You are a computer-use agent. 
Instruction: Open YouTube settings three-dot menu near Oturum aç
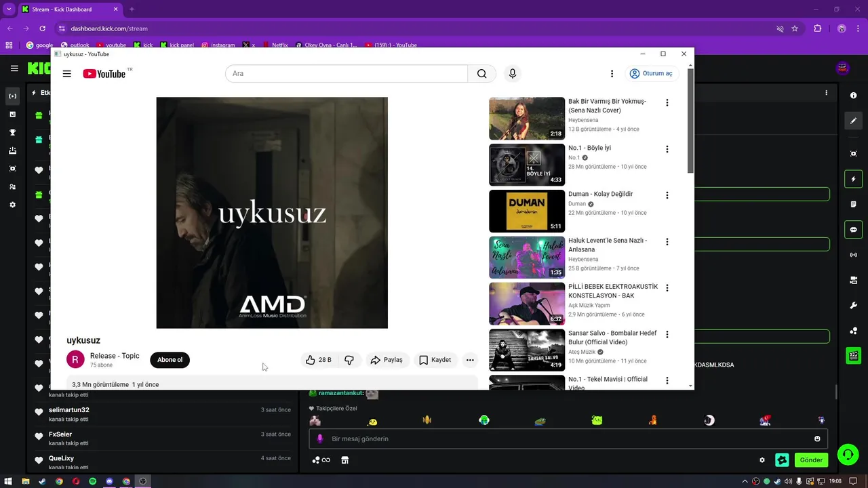pos(612,74)
